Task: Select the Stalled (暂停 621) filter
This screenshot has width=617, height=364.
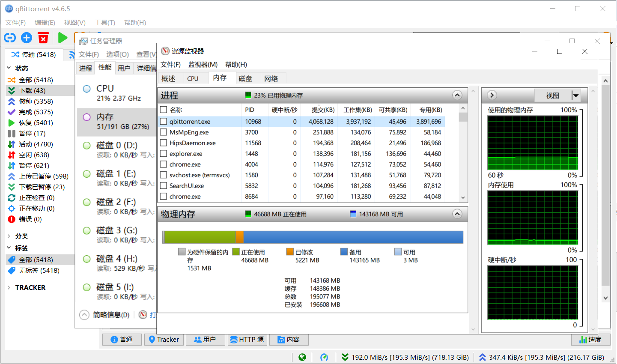Action: [x=40, y=165]
